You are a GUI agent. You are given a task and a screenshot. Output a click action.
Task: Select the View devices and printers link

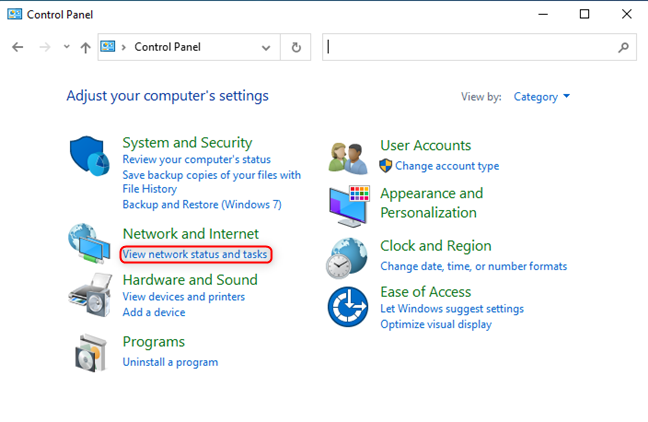183,297
